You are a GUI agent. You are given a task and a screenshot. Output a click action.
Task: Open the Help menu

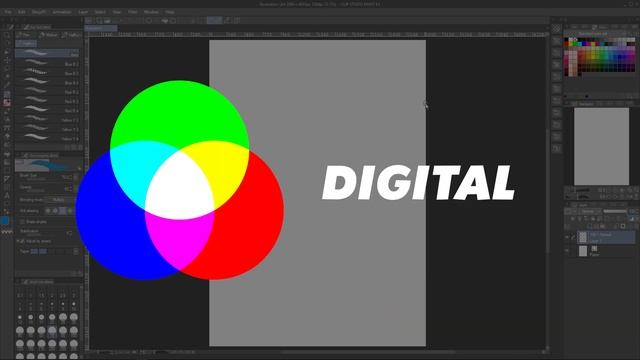coord(170,12)
